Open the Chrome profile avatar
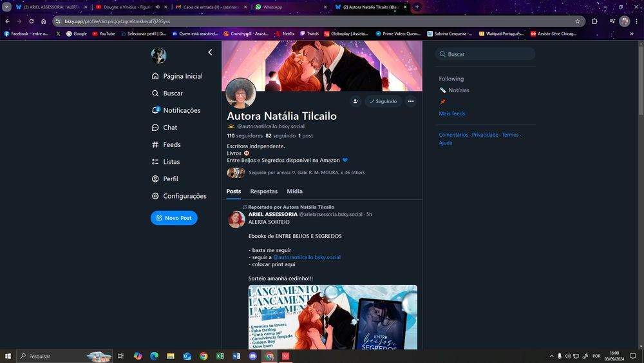 624,21
